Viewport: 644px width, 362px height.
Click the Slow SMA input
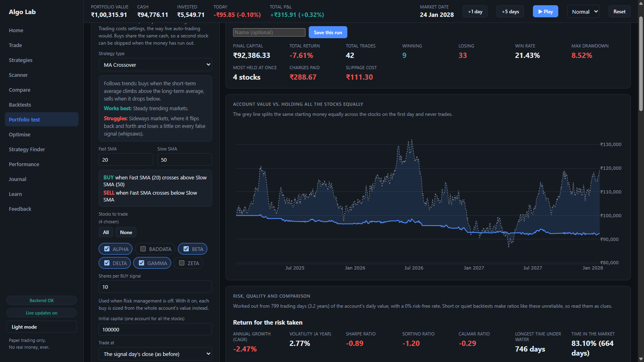[185, 160]
